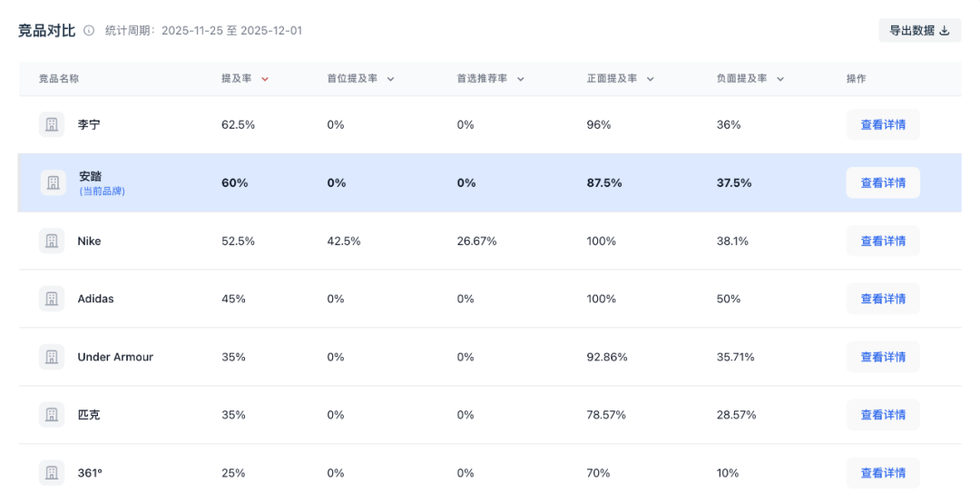Select the 安踏 brand name
980x504 pixels.
[x=91, y=176]
